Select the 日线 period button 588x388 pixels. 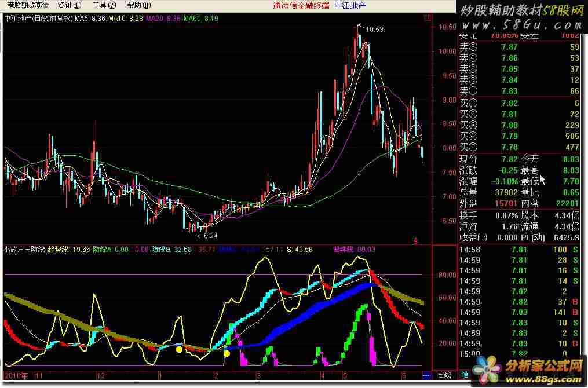444,375
